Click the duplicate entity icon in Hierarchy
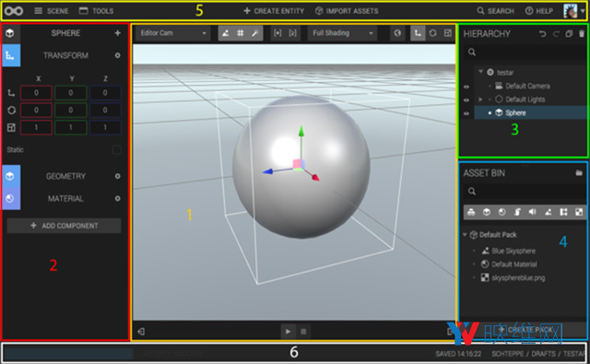 (569, 34)
